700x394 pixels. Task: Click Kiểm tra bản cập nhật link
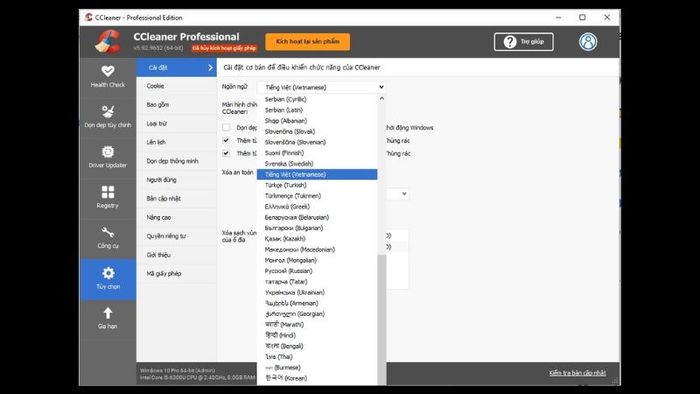tap(577, 373)
